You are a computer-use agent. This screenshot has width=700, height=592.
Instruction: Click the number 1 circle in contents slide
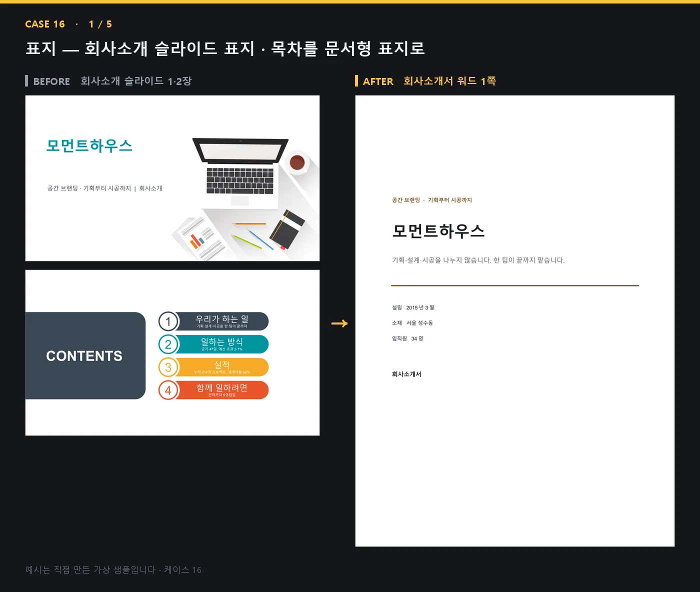click(168, 321)
